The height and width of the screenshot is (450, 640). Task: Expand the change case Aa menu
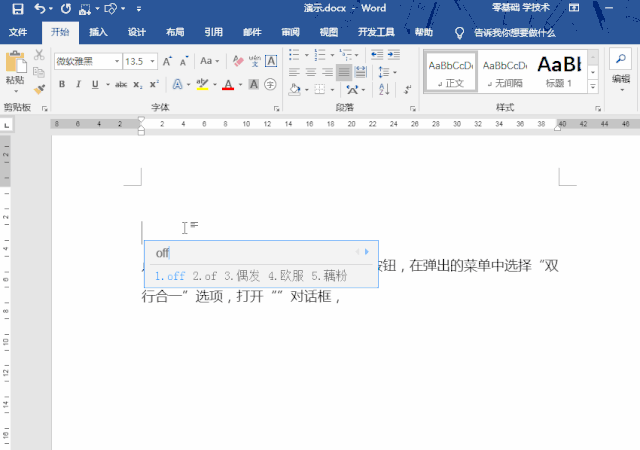209,61
